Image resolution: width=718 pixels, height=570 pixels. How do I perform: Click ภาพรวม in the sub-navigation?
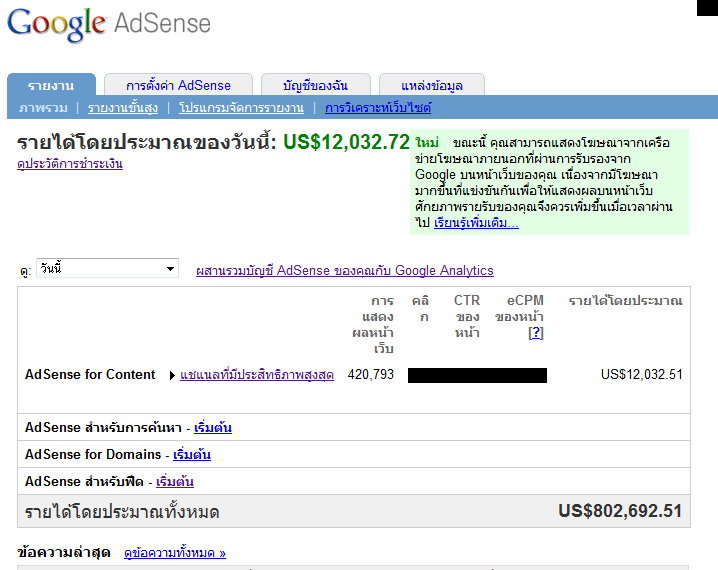[43, 107]
